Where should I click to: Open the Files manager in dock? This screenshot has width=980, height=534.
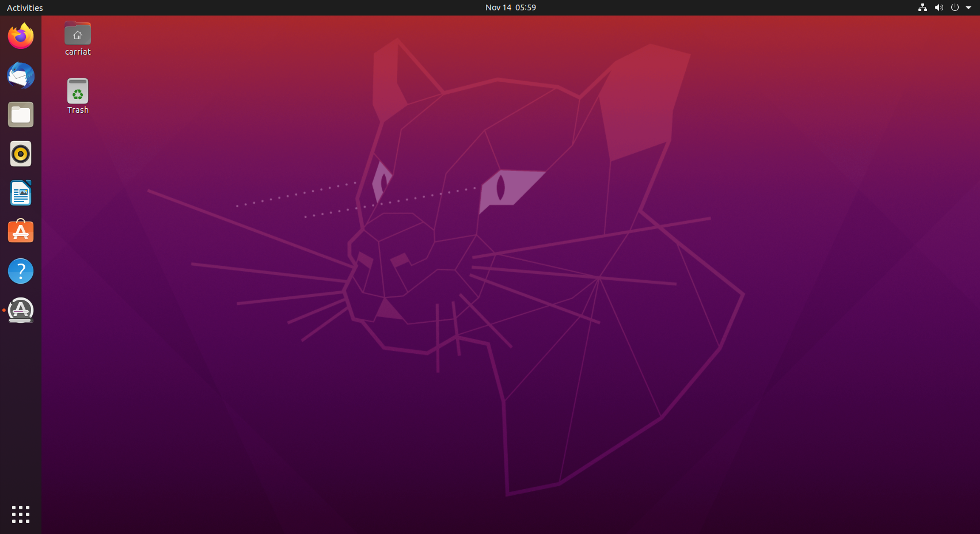(21, 115)
